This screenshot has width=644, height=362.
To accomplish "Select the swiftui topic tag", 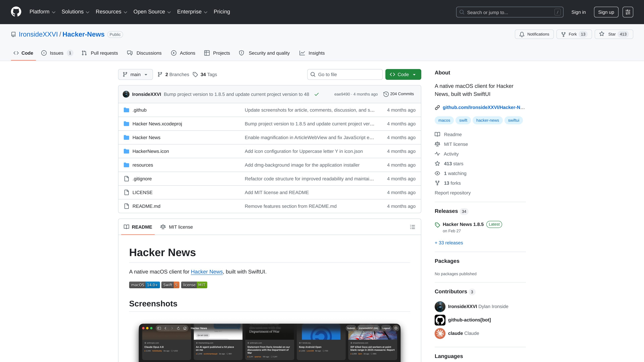I will (x=514, y=120).
